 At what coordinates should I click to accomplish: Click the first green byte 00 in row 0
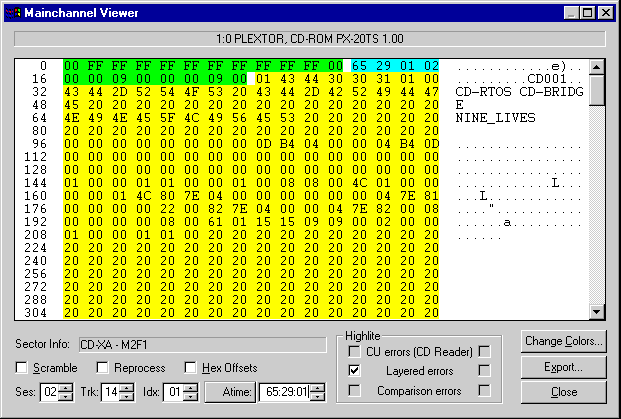[x=71, y=66]
